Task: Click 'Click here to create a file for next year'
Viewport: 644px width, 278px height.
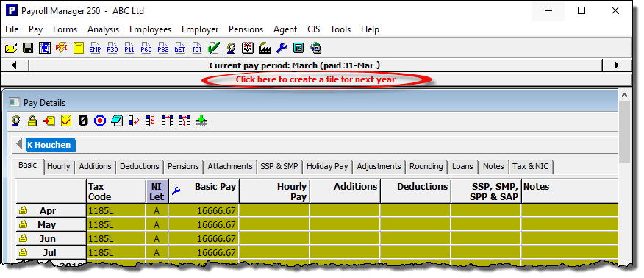Action: point(315,79)
